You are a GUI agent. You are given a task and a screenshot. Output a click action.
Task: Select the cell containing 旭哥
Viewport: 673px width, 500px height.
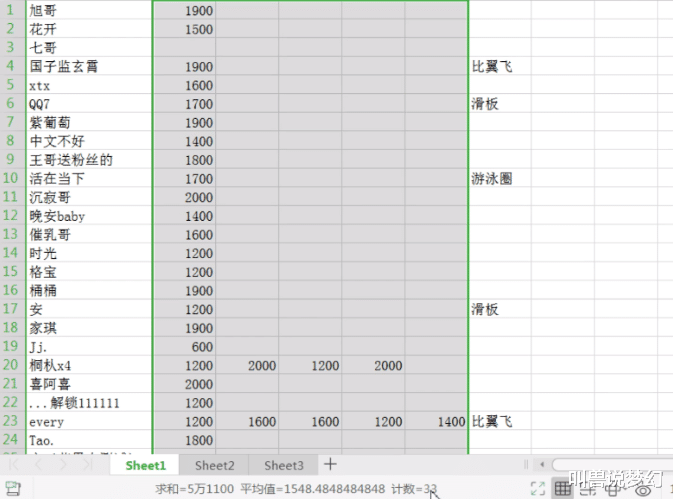(89, 10)
